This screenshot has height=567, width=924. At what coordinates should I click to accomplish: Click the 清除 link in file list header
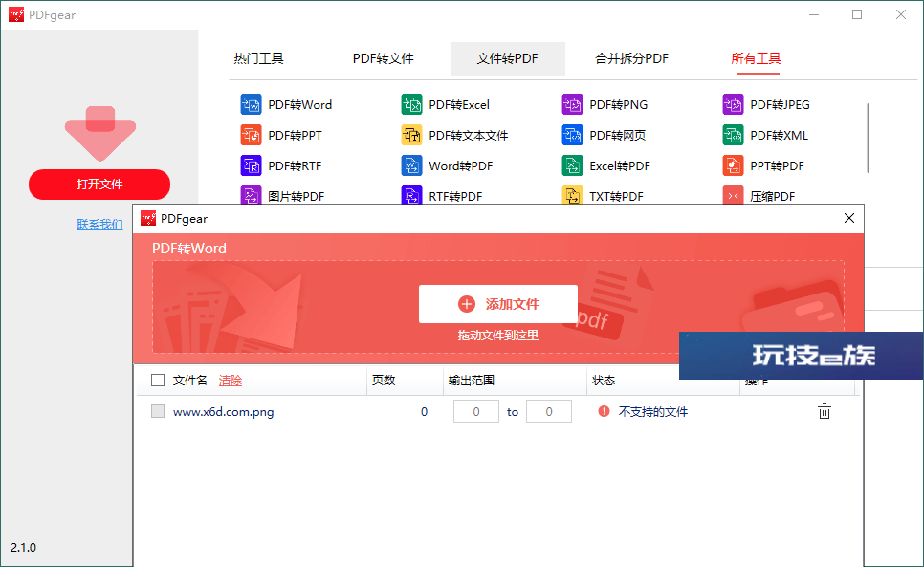click(231, 381)
